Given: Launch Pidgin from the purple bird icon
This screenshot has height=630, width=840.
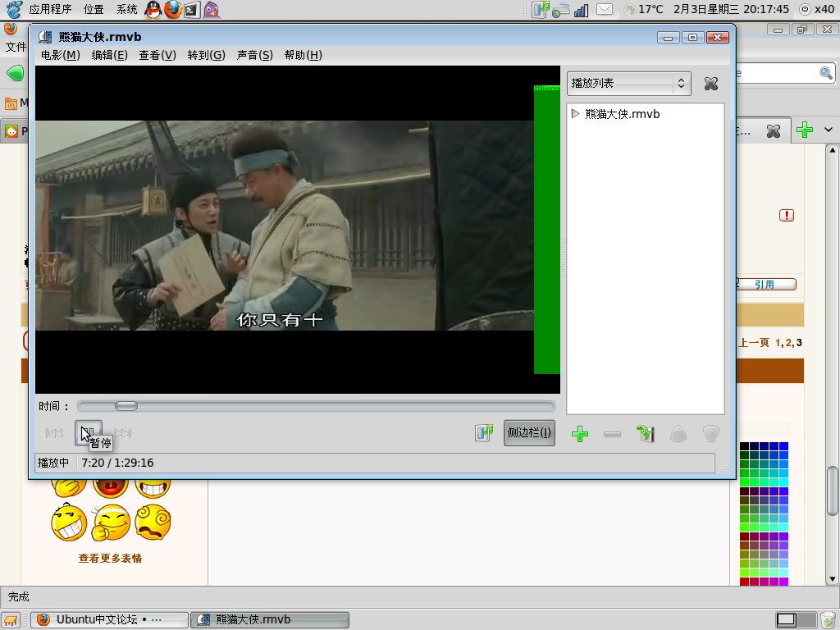Looking at the screenshot, I should [212, 10].
